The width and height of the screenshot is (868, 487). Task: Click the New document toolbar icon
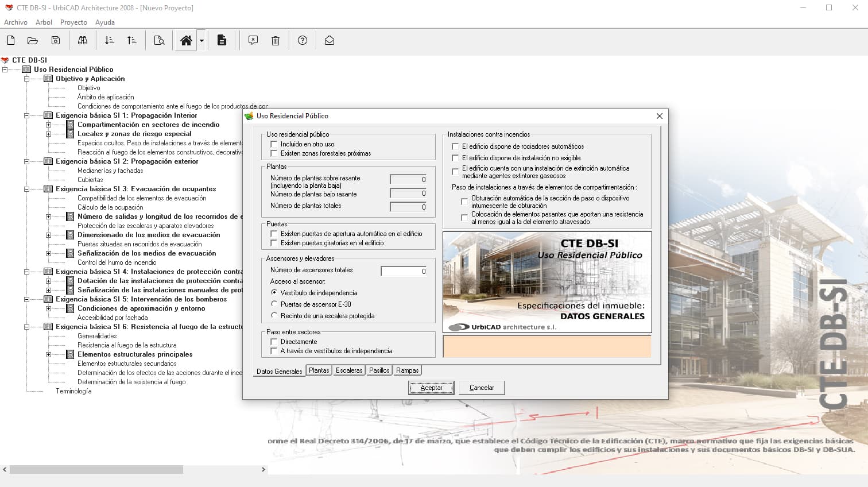pos(11,40)
